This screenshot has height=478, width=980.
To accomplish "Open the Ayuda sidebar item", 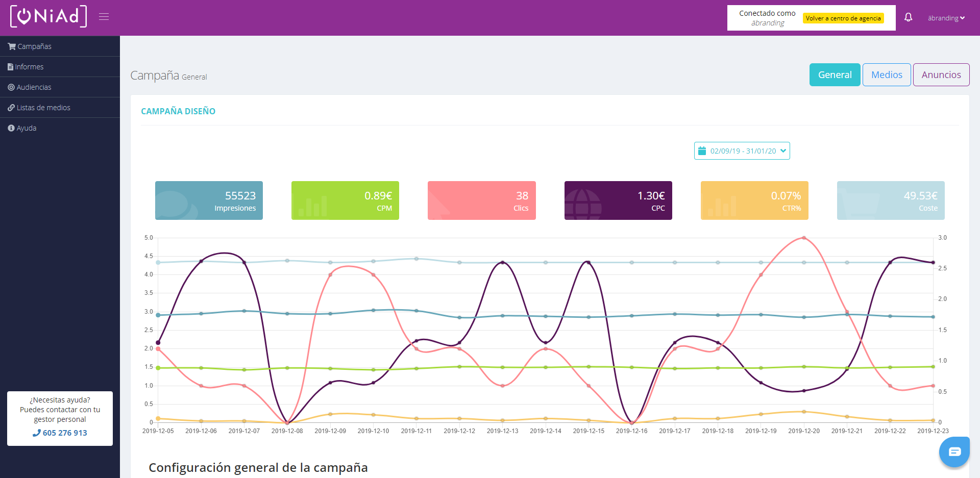I will (x=26, y=128).
